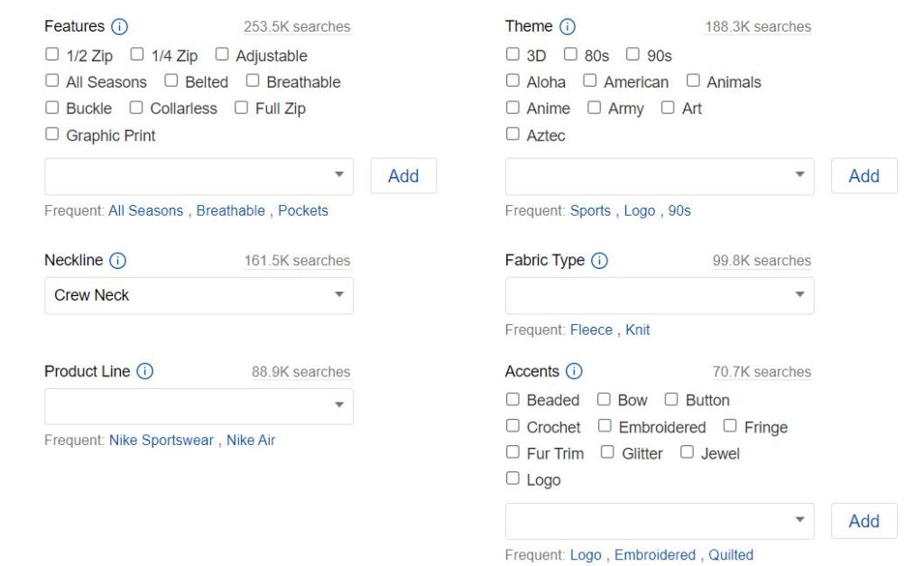Viewport: 924px width, 566px height.
Task: Choose the frequent Fleece fabric link
Action: 591,329
